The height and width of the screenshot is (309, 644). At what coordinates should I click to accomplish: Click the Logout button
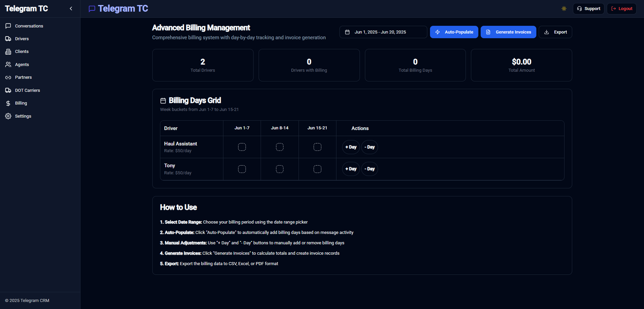pos(622,8)
